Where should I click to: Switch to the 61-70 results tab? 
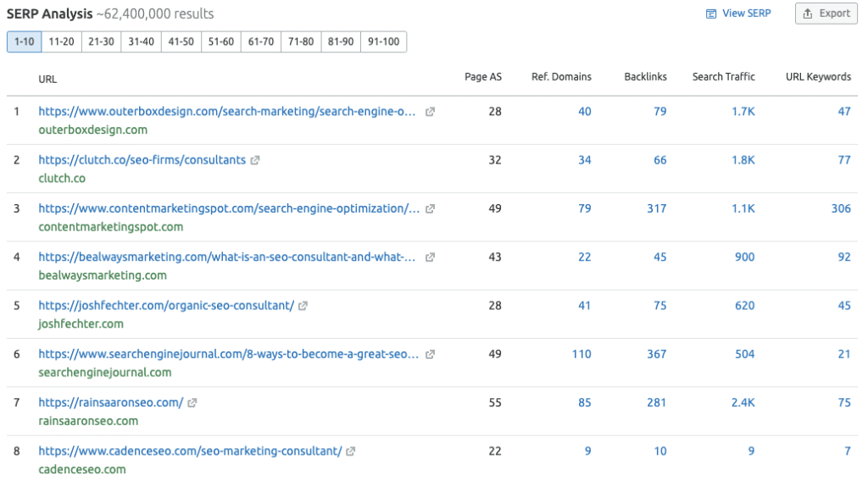click(x=261, y=41)
